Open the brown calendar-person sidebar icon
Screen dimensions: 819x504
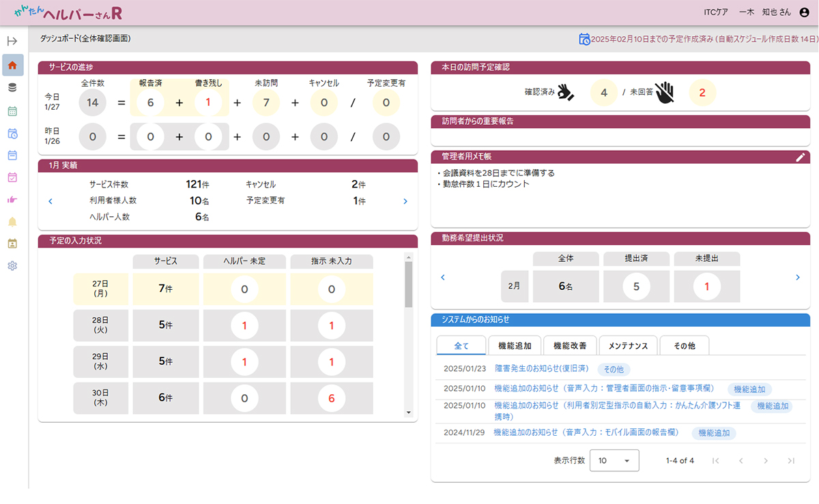(12, 243)
